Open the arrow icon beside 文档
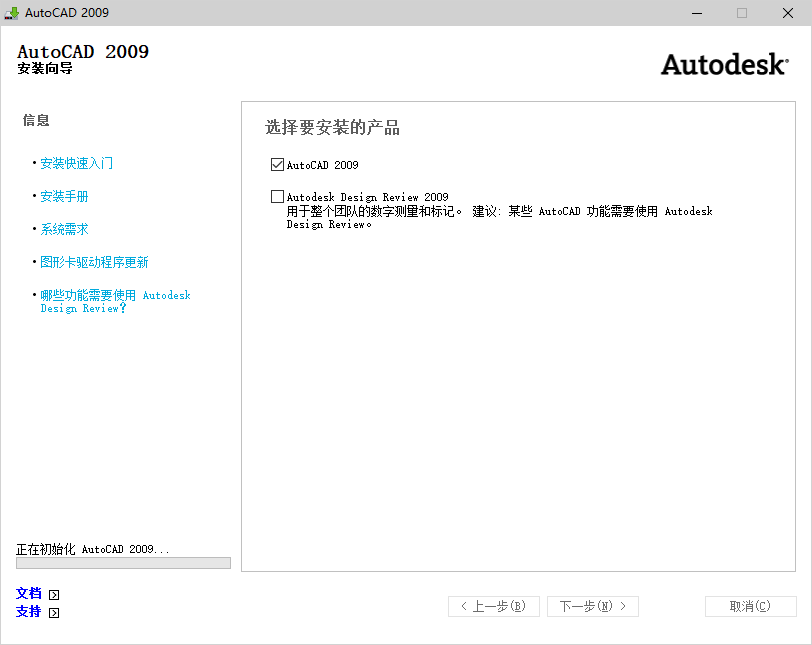The image size is (812, 645). (54, 593)
